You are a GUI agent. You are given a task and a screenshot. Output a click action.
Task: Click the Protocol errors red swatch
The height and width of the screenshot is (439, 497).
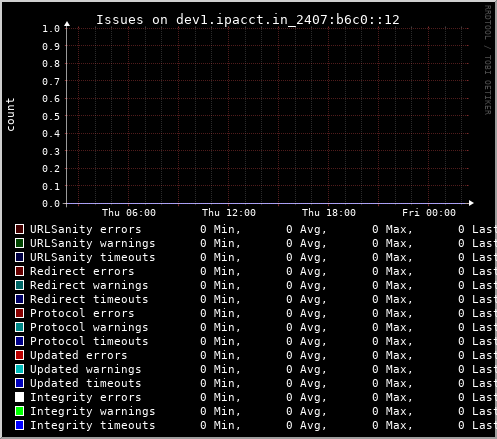(x=20, y=313)
